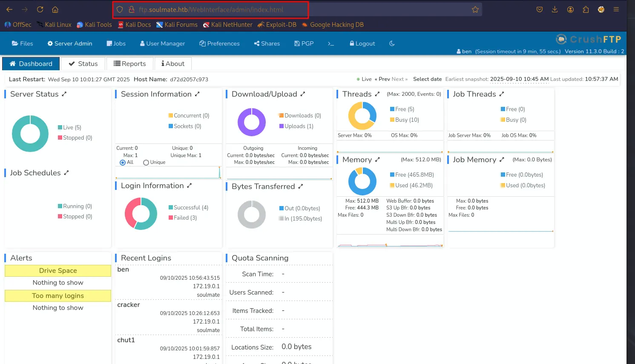
Task: Open the terminal console prompt icon
Action: click(331, 43)
